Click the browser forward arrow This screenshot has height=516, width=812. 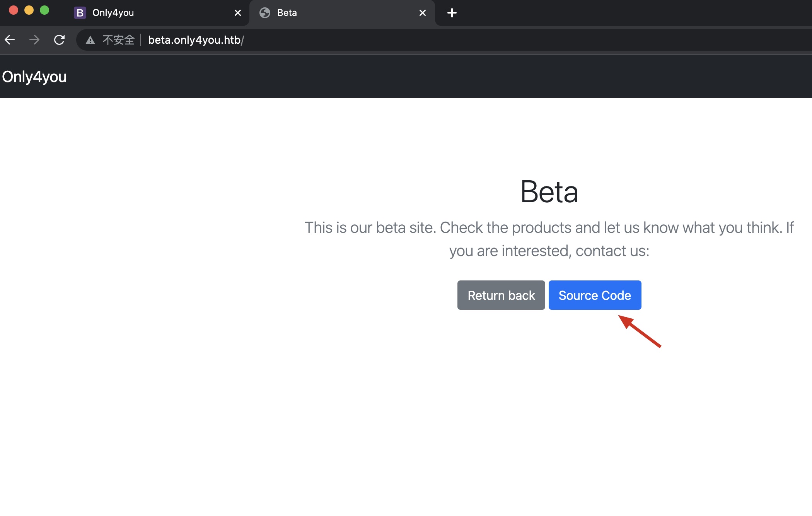pyautogui.click(x=34, y=39)
